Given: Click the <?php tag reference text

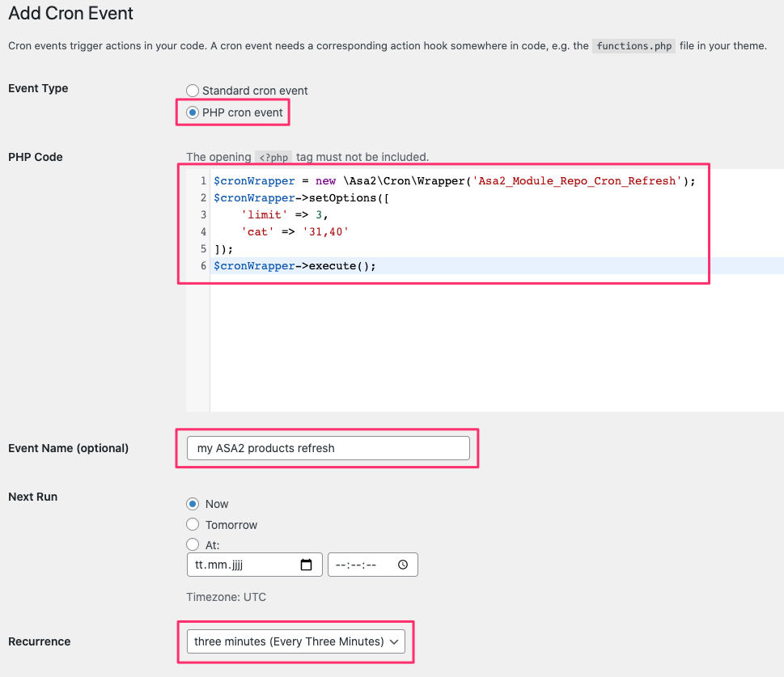Looking at the screenshot, I should (x=272, y=157).
